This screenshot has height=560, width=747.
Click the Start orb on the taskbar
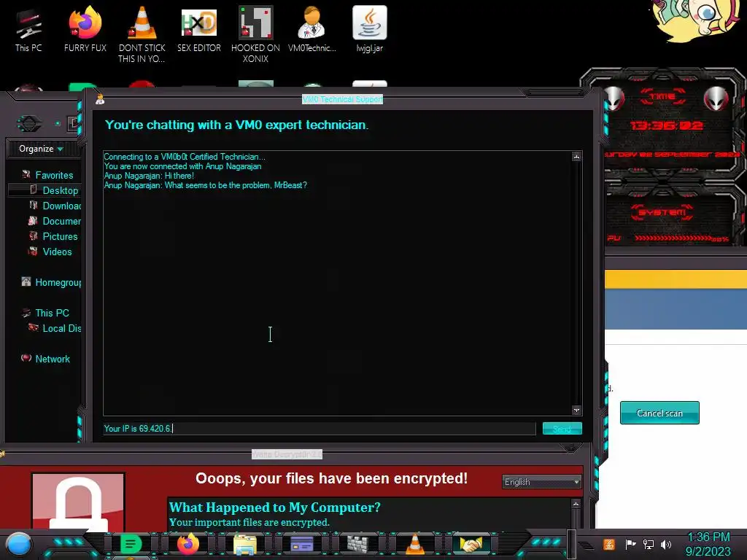(18, 544)
